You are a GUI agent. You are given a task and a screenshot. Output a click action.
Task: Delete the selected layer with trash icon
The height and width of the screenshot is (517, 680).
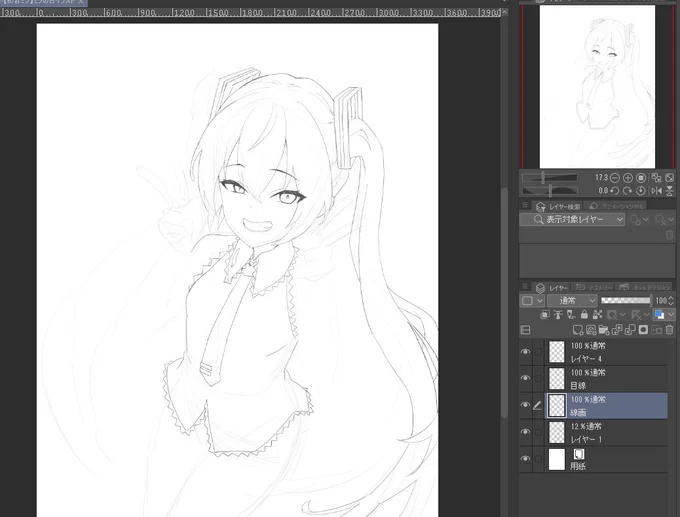coord(670,330)
